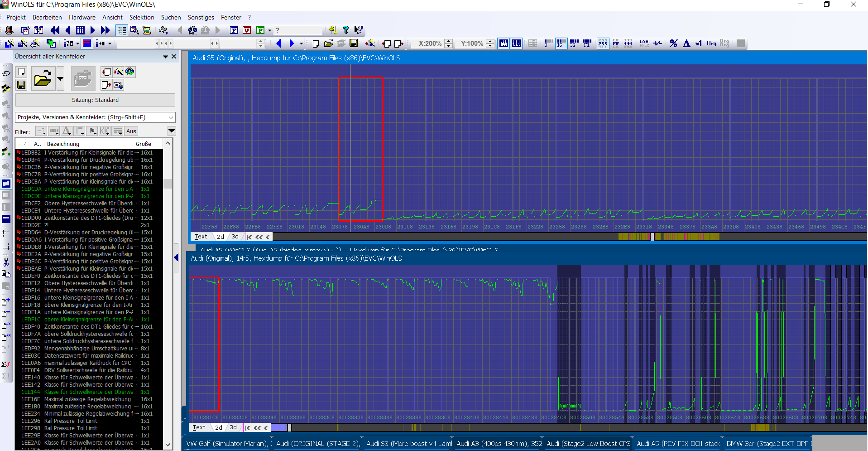Click the import document icon with red arrow in panel
868x451 pixels.
coord(106,72)
